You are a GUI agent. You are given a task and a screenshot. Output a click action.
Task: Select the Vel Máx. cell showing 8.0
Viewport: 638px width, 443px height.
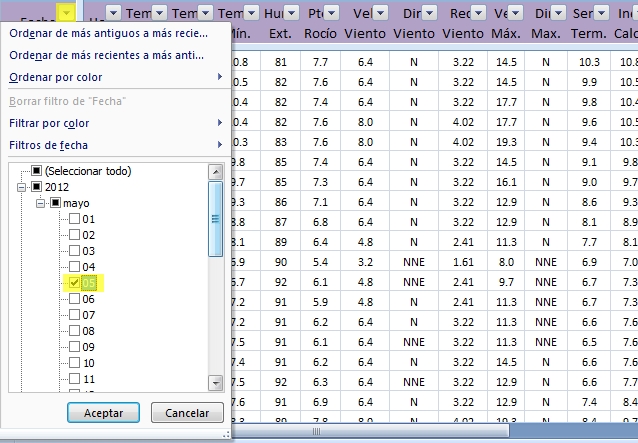(x=506, y=262)
